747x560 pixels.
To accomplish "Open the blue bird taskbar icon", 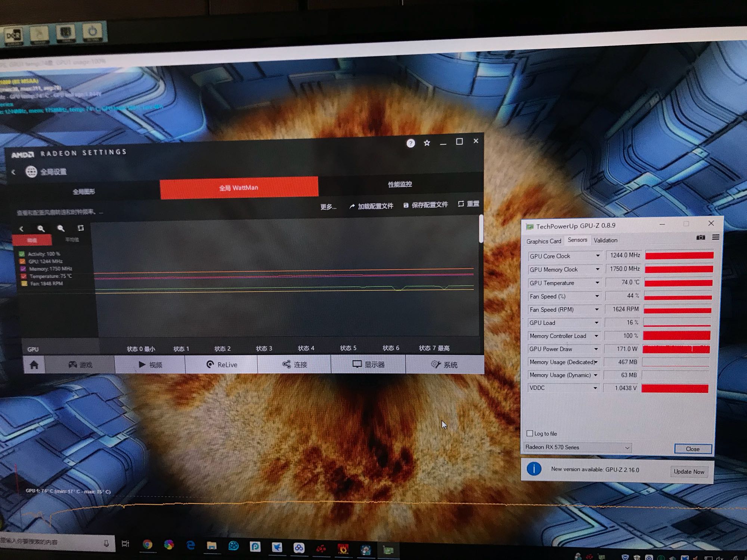I will click(x=277, y=547).
